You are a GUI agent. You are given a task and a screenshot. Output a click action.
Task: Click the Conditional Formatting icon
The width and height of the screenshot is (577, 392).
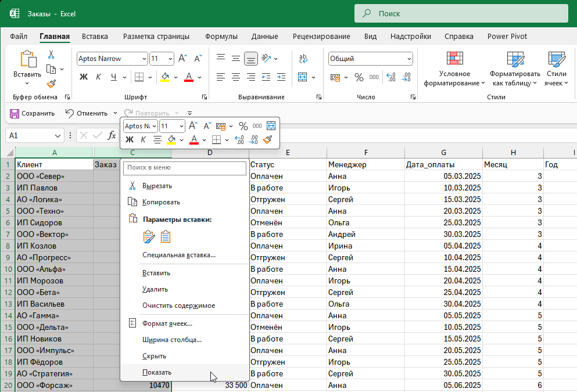(x=454, y=59)
